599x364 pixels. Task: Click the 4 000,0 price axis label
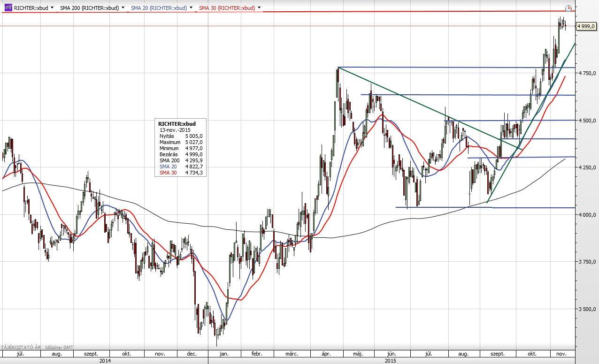(x=588, y=215)
